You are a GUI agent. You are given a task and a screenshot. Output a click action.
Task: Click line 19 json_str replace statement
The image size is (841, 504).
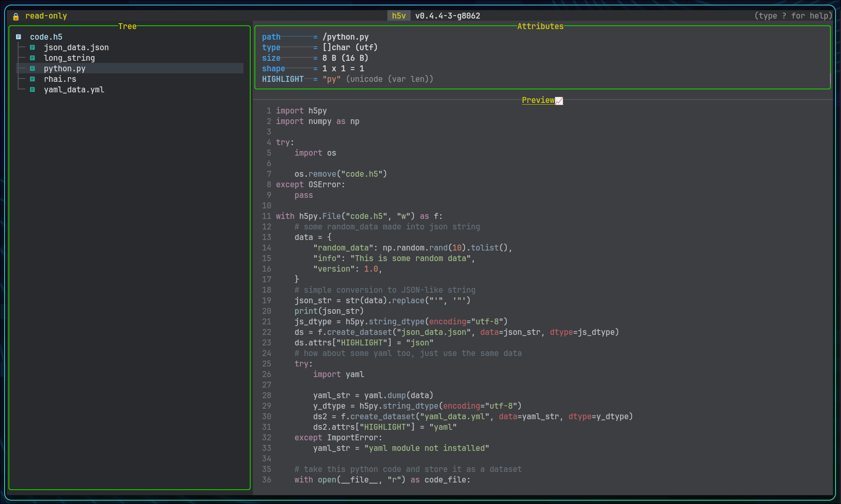click(x=382, y=300)
